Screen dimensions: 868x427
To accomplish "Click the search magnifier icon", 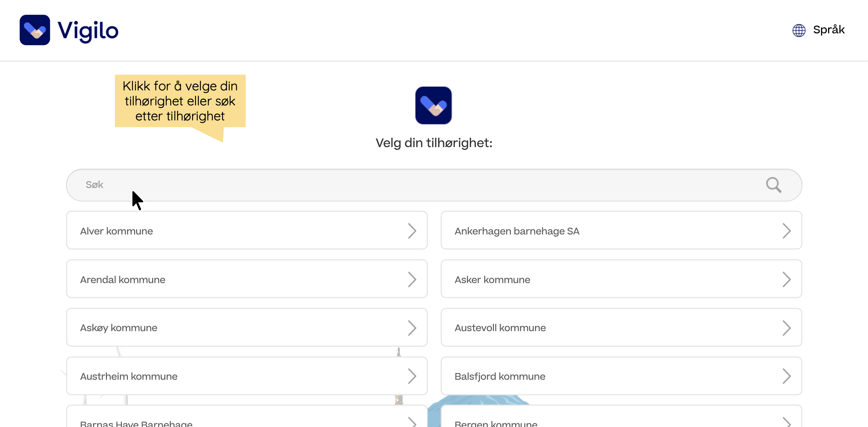I will (774, 185).
